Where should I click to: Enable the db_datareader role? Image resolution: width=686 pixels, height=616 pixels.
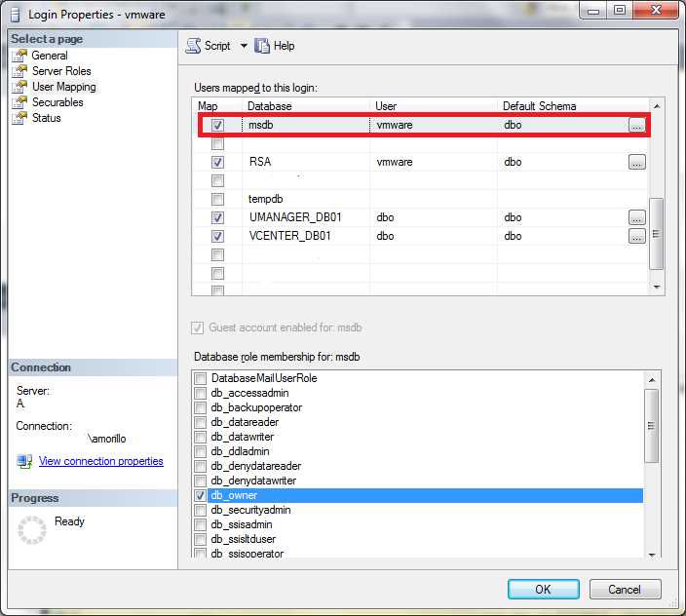click(201, 422)
